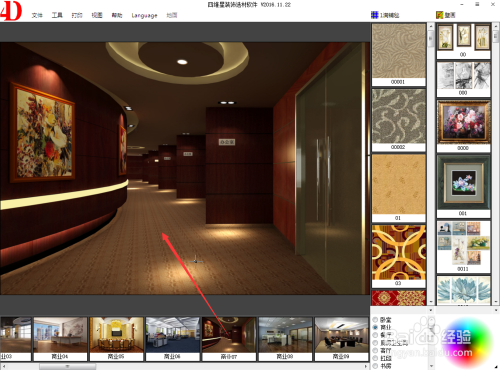Select the 餐厅 radio button

[x=375, y=335]
